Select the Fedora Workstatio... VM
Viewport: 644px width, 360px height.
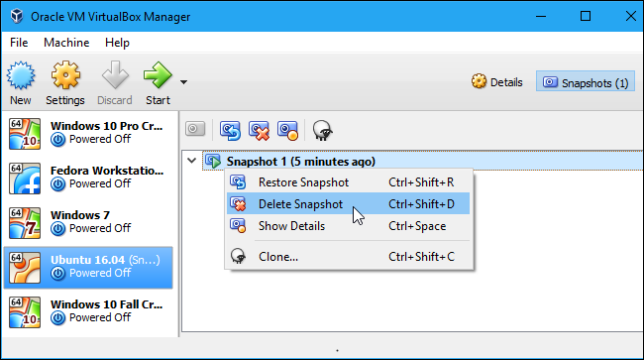[x=88, y=178]
